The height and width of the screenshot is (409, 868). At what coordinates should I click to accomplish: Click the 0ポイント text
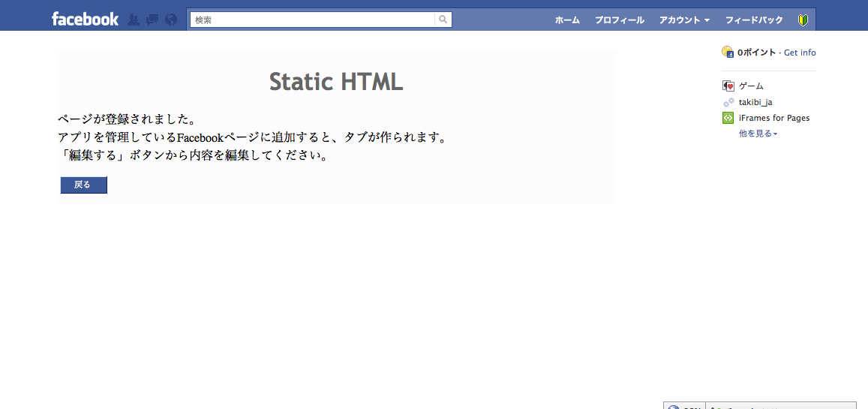(x=756, y=53)
